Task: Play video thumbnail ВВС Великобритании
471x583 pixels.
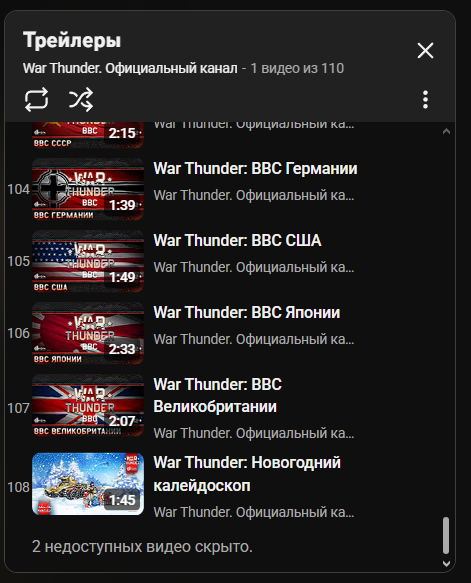Action: click(88, 405)
